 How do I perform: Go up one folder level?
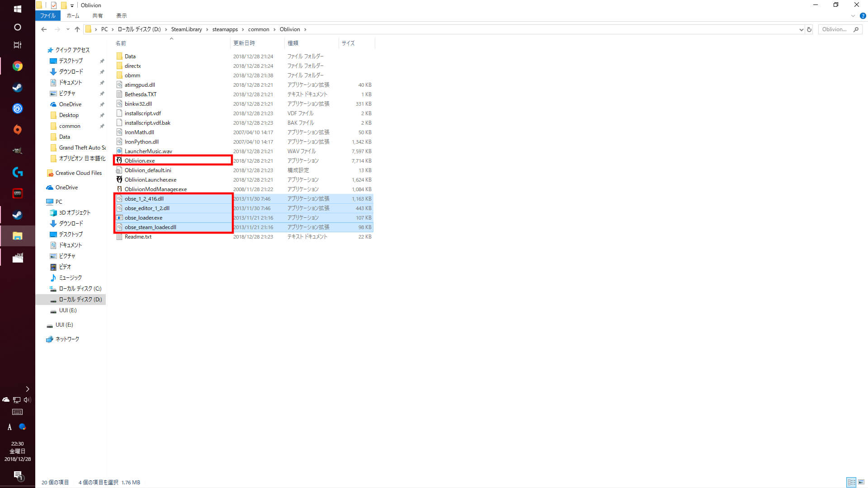pyautogui.click(x=77, y=29)
